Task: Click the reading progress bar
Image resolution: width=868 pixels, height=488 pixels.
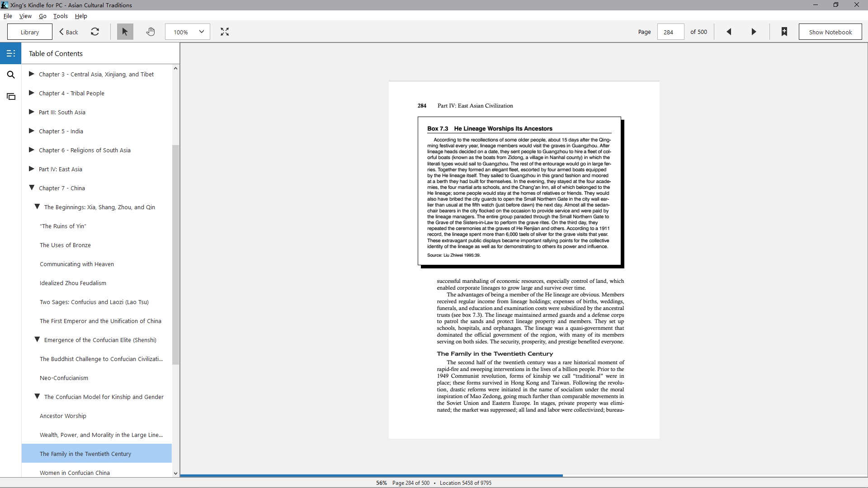Action: (524, 475)
